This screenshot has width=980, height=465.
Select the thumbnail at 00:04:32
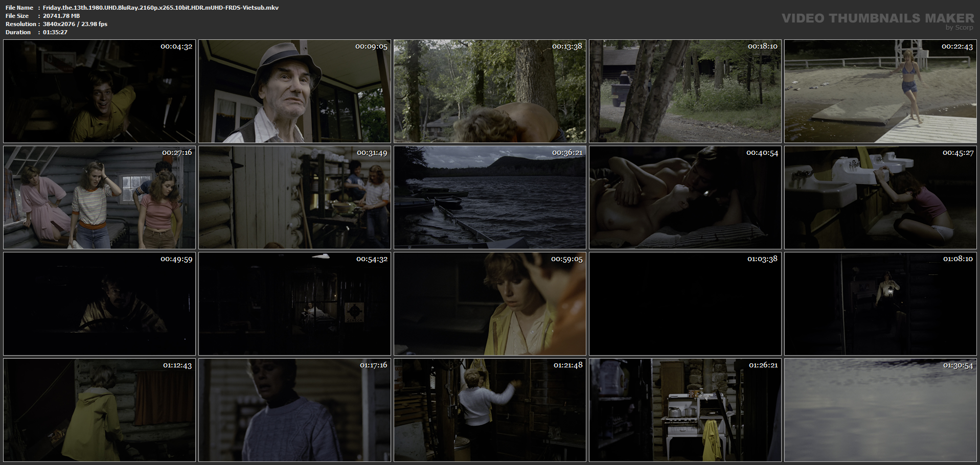(99, 91)
